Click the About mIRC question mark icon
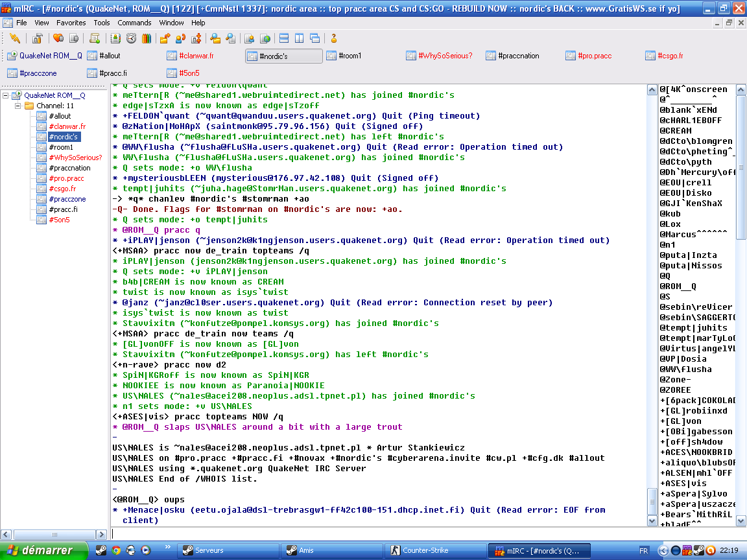 [334, 38]
